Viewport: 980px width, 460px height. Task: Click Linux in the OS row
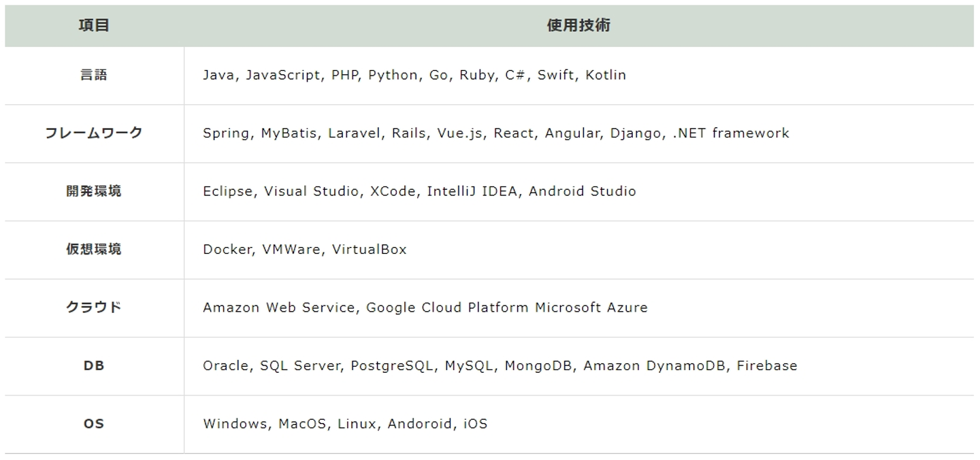click(x=356, y=424)
